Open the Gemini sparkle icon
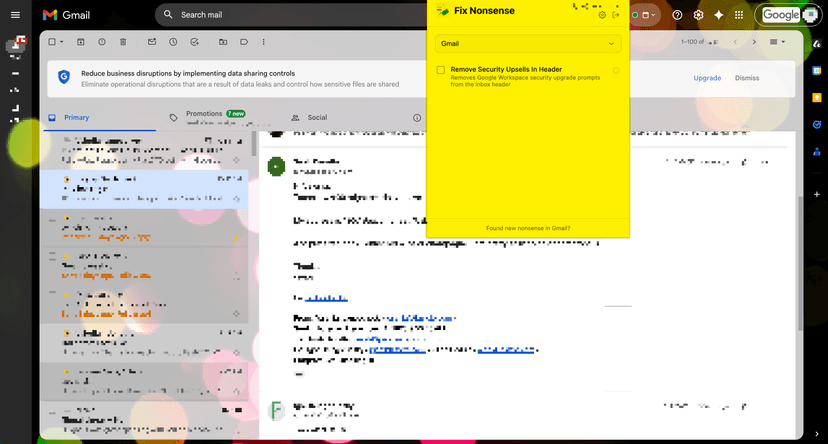Viewport: 828px width, 444px height. pyautogui.click(x=719, y=15)
